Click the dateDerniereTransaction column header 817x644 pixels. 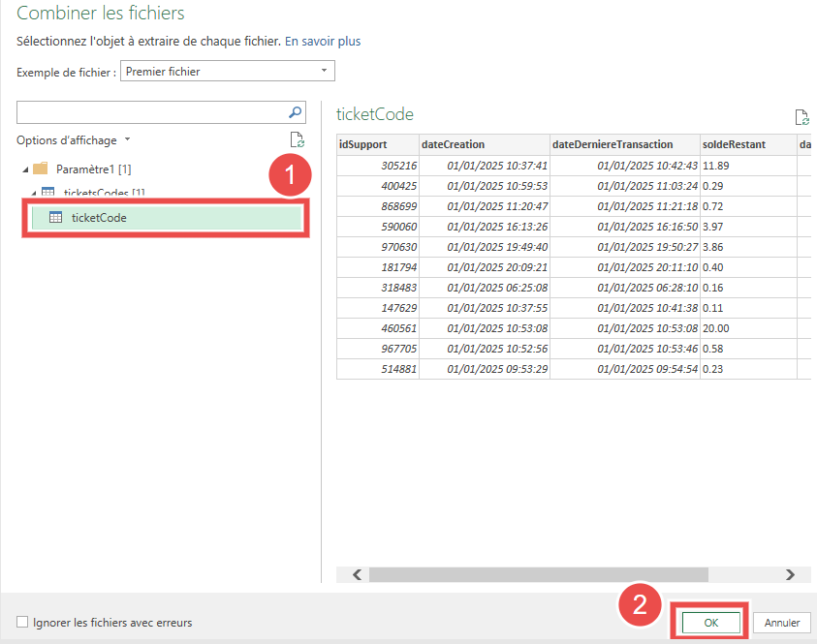[612, 144]
